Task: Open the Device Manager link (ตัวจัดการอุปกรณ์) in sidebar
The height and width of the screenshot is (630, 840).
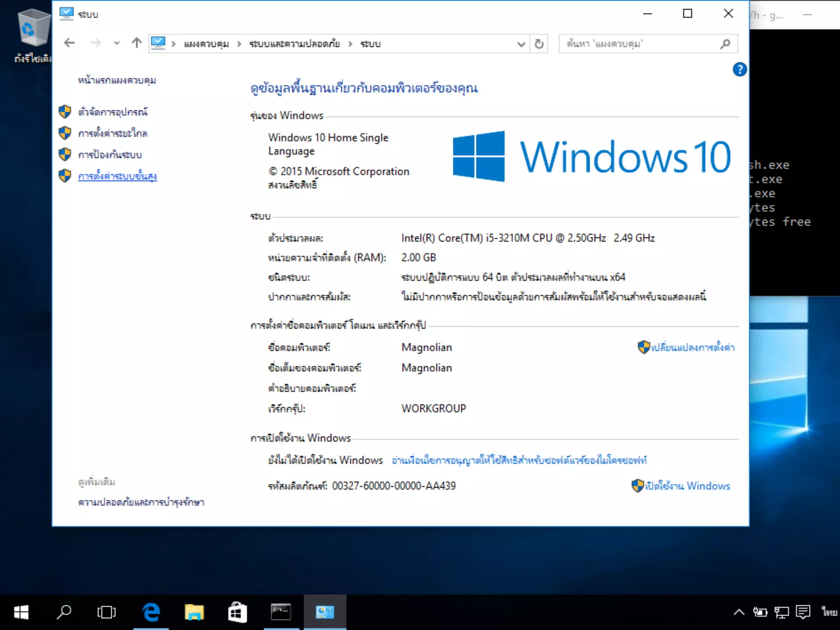Action: pos(113,112)
